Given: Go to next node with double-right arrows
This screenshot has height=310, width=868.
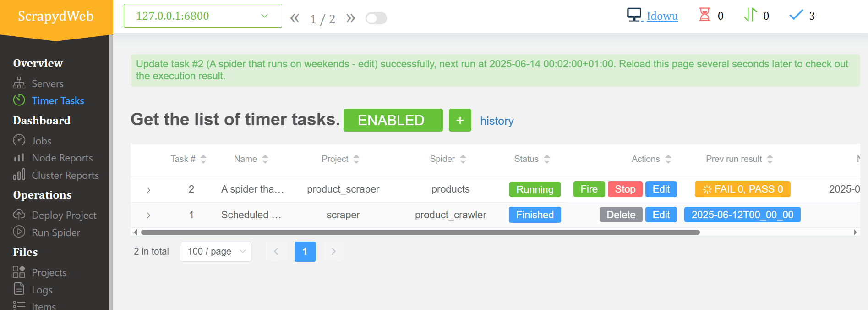Looking at the screenshot, I should (351, 18).
